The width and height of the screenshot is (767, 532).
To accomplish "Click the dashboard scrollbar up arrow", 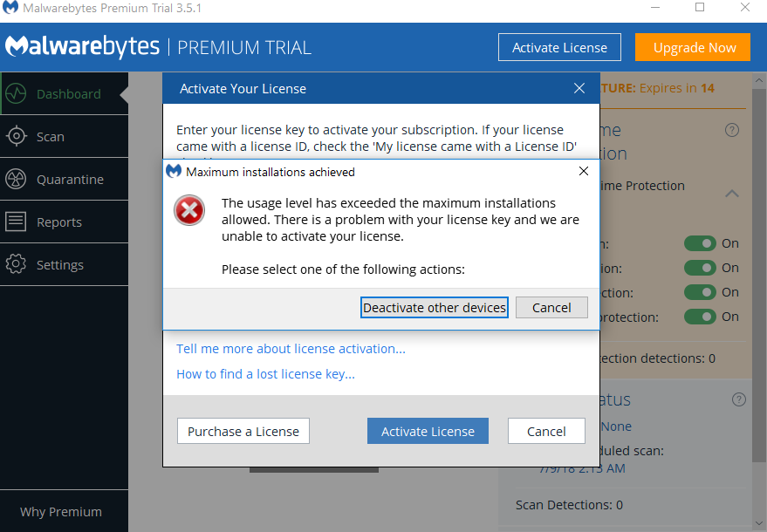I will point(758,79).
